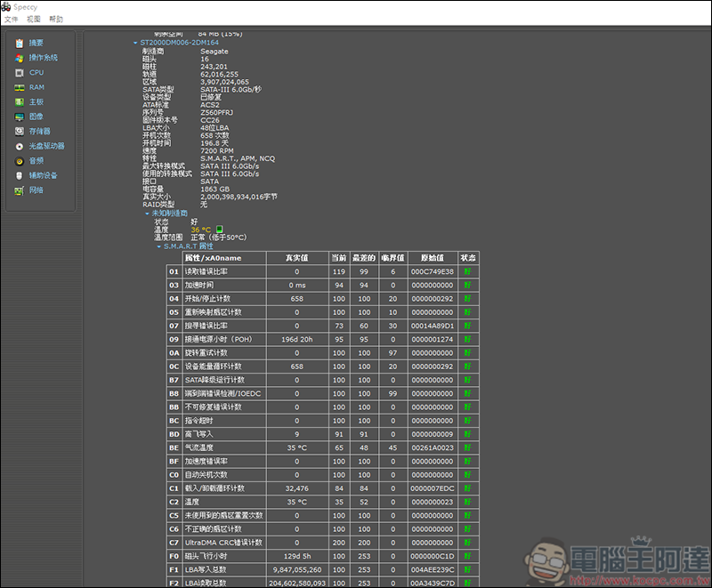Viewport: 712px width, 588px height.
Task: Open the graphics (图像) monitor icon
Action: coord(20,117)
